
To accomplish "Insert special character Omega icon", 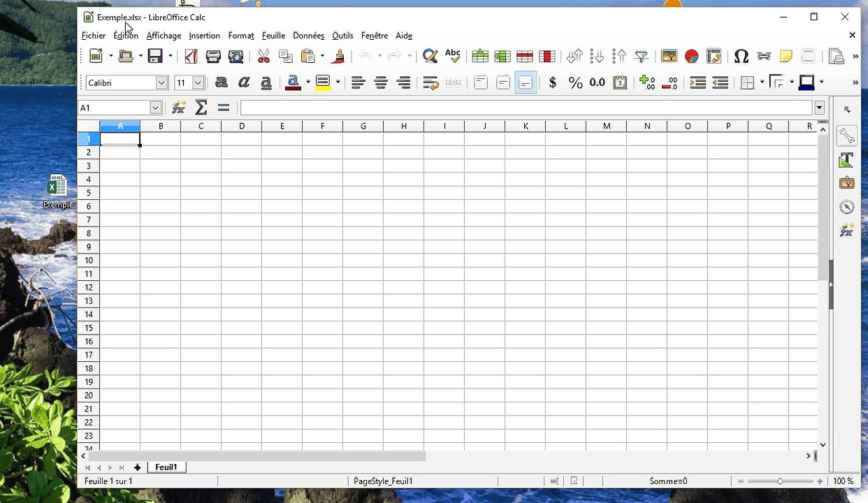I will pyautogui.click(x=742, y=57).
